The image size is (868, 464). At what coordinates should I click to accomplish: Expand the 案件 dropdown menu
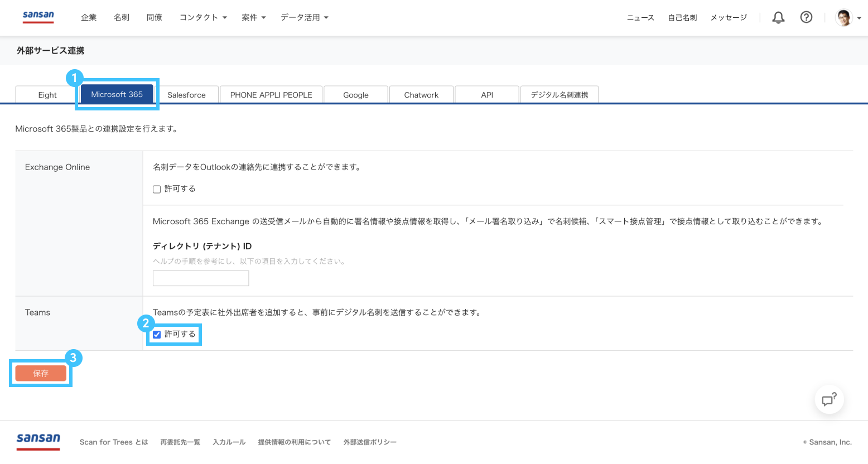pos(254,17)
